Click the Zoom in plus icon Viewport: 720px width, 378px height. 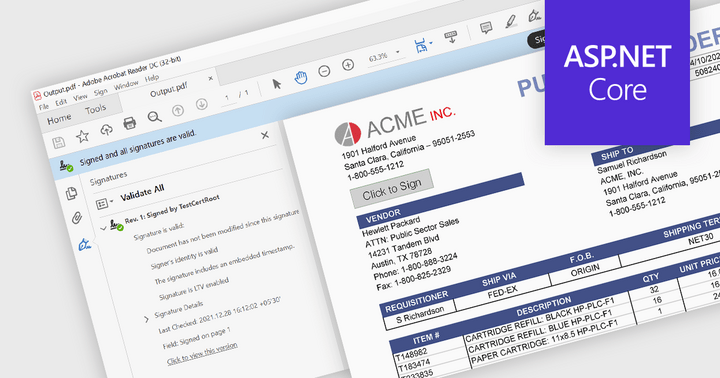[x=348, y=65]
